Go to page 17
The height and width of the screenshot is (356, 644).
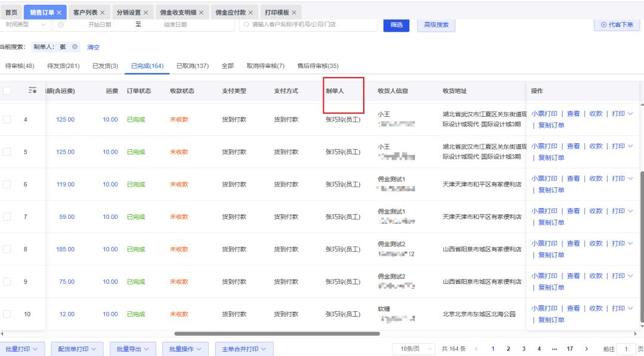point(569,349)
